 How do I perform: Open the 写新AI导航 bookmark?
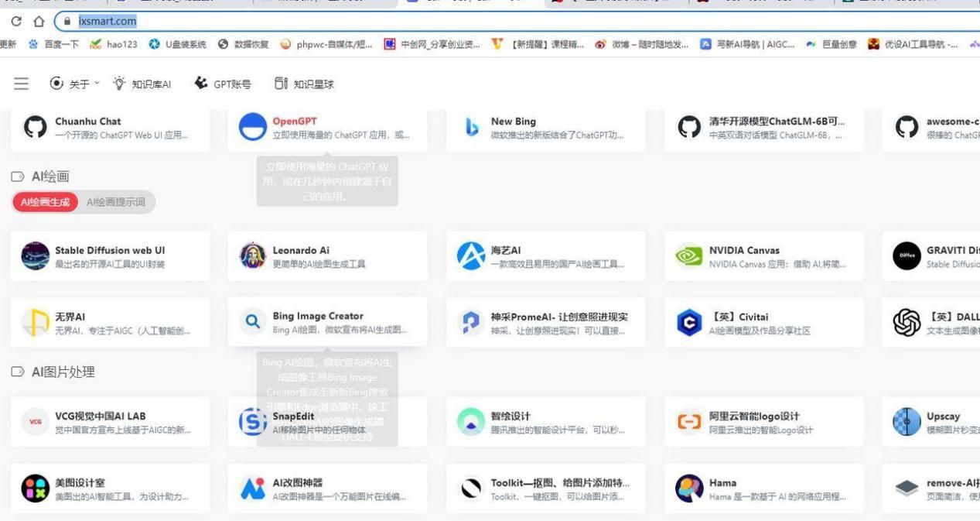pyautogui.click(x=747, y=44)
